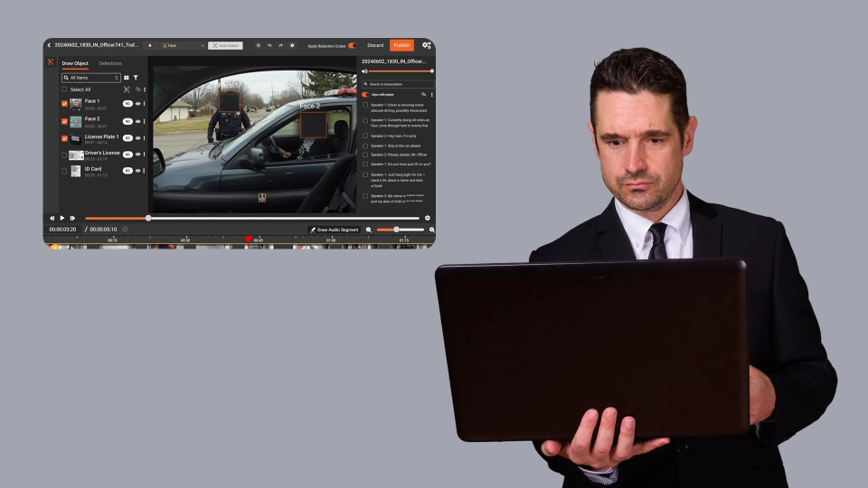
Task: Publish the redacted video
Action: point(401,45)
